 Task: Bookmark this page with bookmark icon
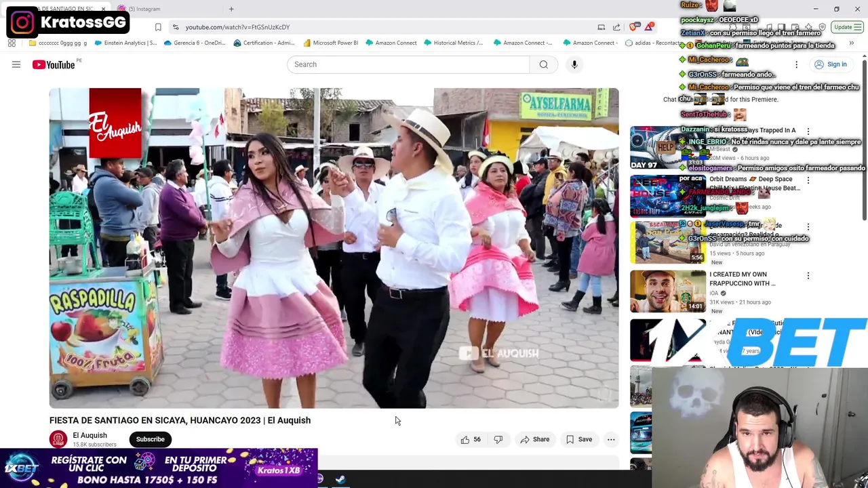coord(158,27)
